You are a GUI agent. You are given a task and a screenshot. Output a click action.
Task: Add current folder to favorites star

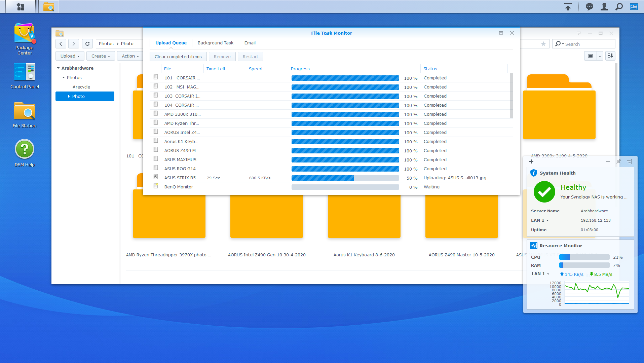click(543, 44)
